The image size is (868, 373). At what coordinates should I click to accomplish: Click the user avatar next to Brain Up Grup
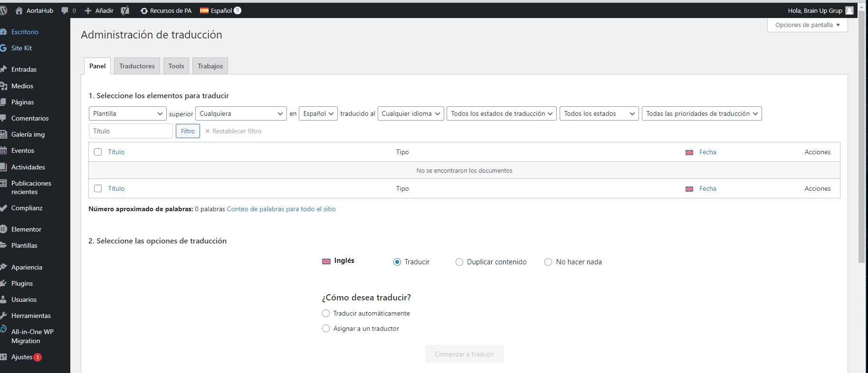tap(849, 10)
